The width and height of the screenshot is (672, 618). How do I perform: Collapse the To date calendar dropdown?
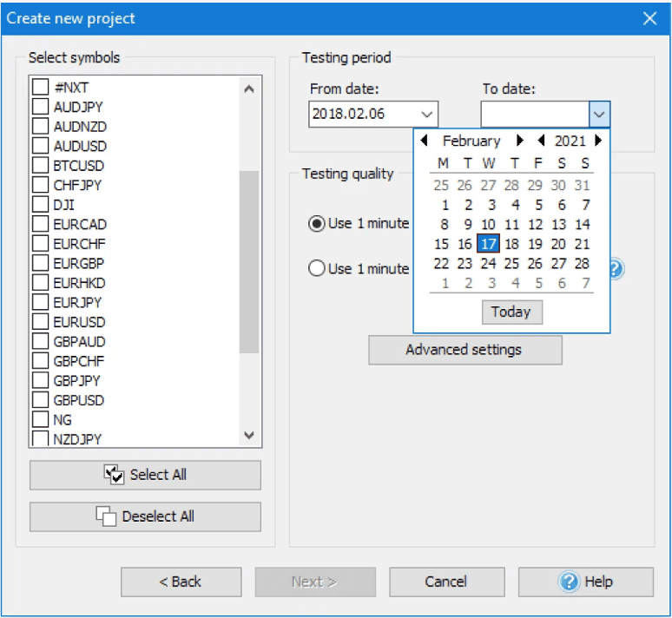(x=599, y=114)
